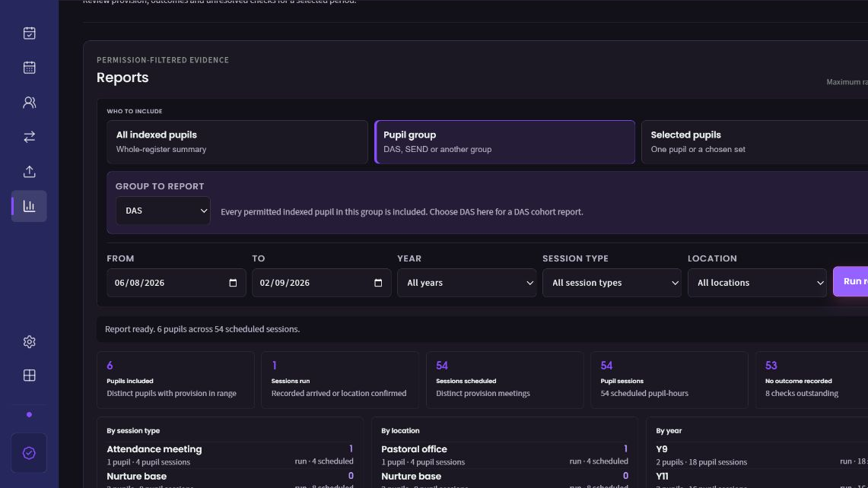
Task: Open the grid layout sidebar icon
Action: coord(30,376)
